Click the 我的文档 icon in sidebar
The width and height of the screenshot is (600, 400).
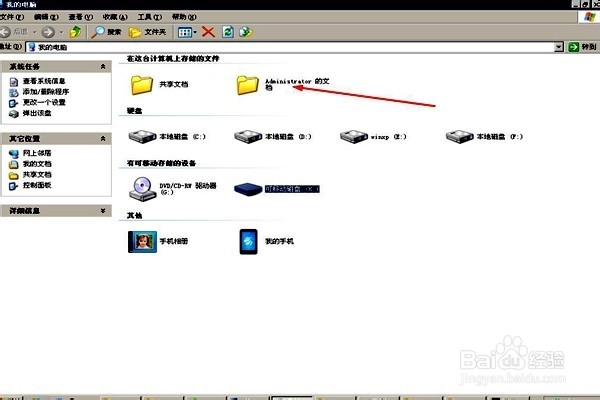(x=14, y=164)
